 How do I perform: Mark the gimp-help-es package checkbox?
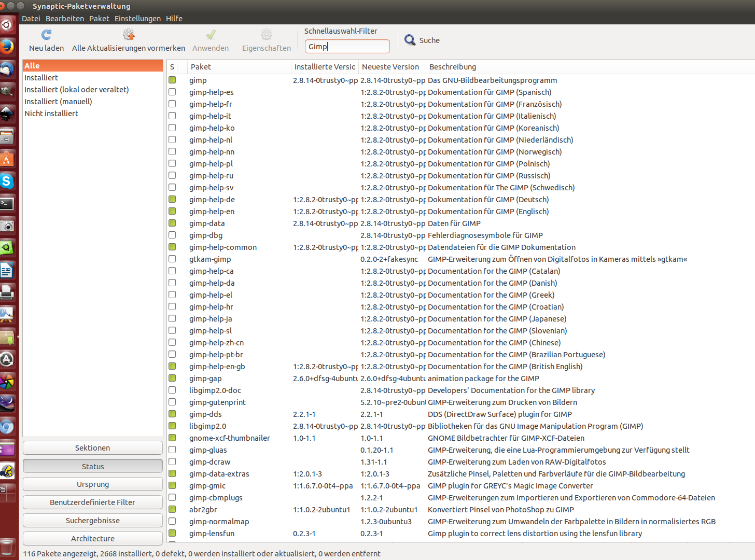click(x=172, y=92)
